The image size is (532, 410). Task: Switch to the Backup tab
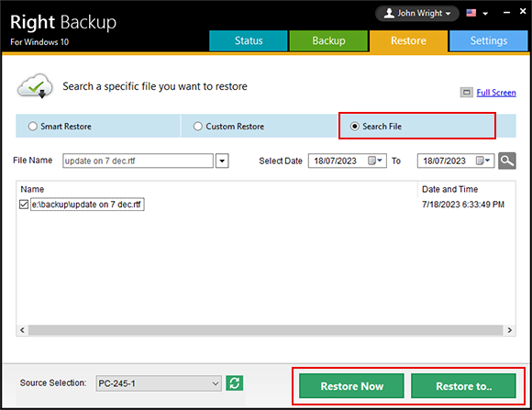click(x=328, y=40)
